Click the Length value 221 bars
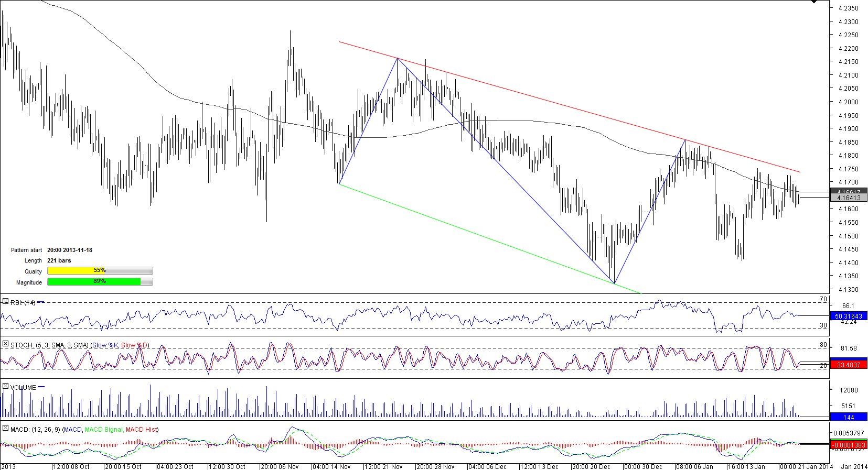868x470 pixels. pyautogui.click(x=59, y=260)
